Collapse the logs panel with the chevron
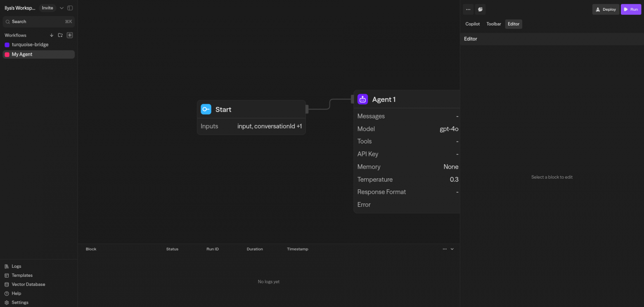 click(x=452, y=249)
